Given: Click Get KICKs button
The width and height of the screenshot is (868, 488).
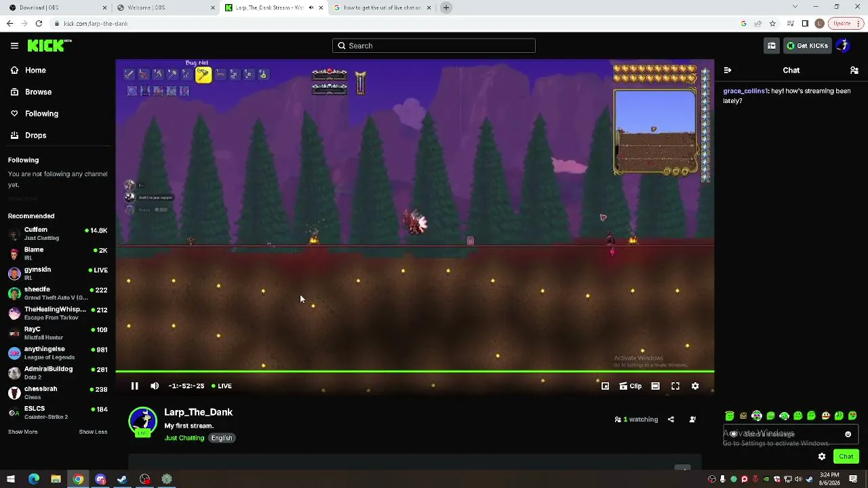Looking at the screenshot, I should 807,45.
